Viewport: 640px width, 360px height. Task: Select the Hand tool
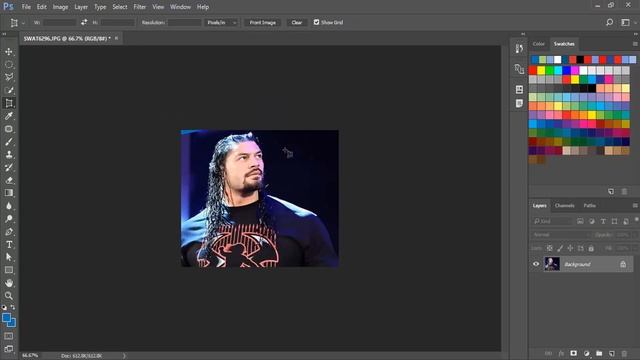coord(9,283)
